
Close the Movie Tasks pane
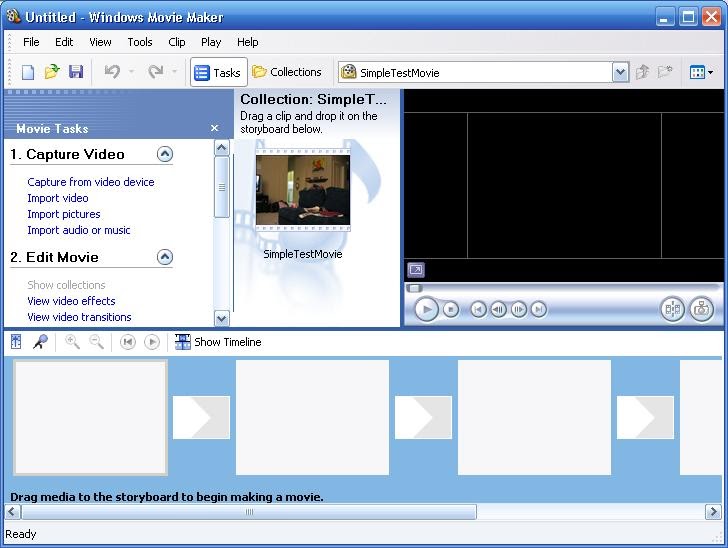click(x=214, y=128)
